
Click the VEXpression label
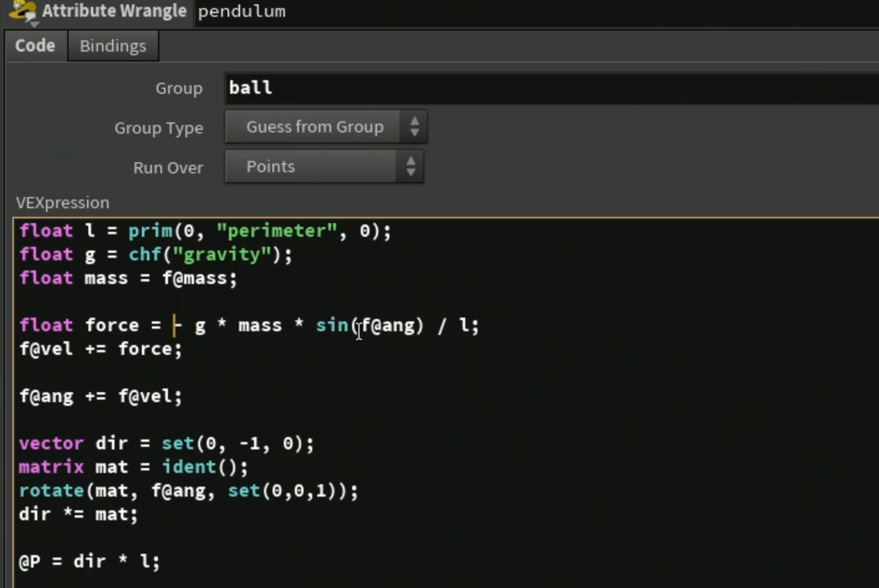[x=62, y=203]
